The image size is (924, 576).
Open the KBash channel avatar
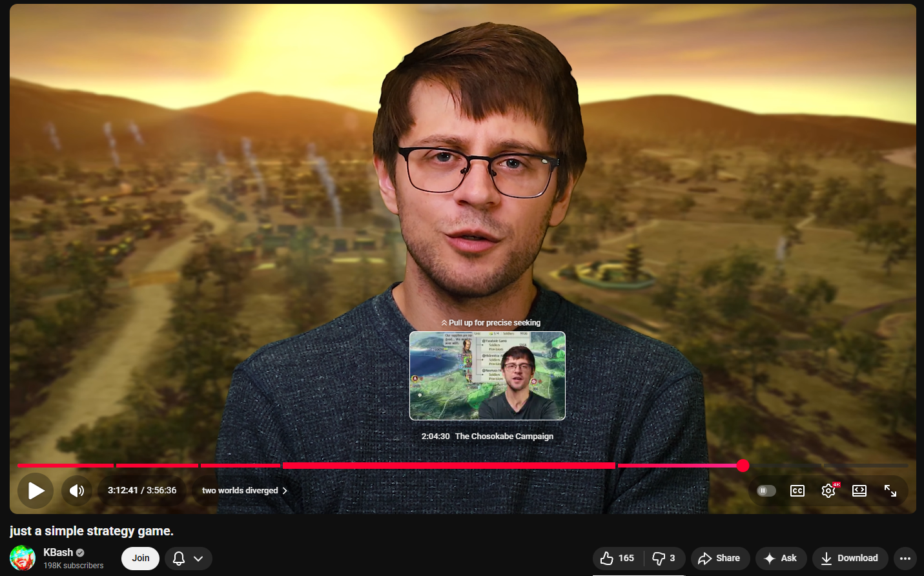point(23,559)
